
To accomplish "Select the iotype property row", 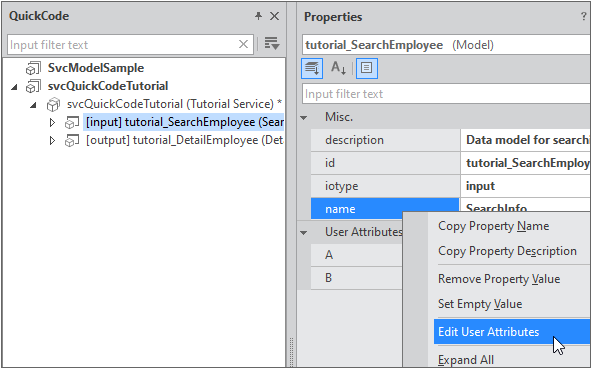I will click(x=450, y=186).
